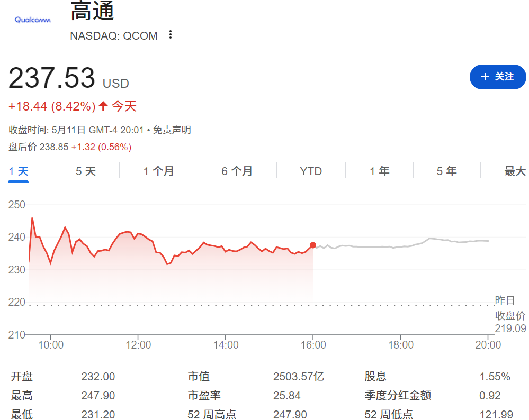Click the 市盈率 value 25.84

pyautogui.click(x=286, y=395)
